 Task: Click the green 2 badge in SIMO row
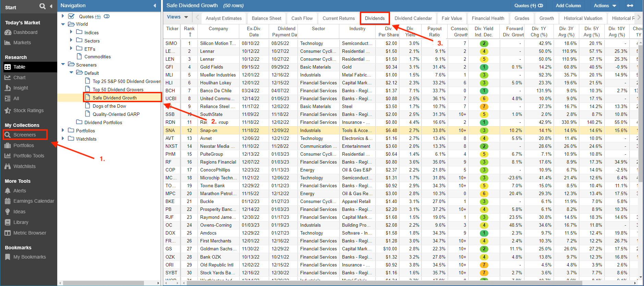484,44
